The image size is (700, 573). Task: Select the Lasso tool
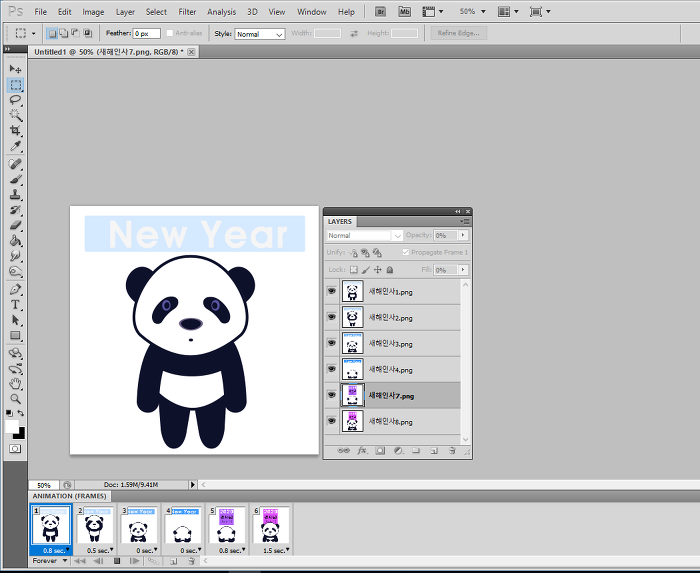(x=15, y=100)
